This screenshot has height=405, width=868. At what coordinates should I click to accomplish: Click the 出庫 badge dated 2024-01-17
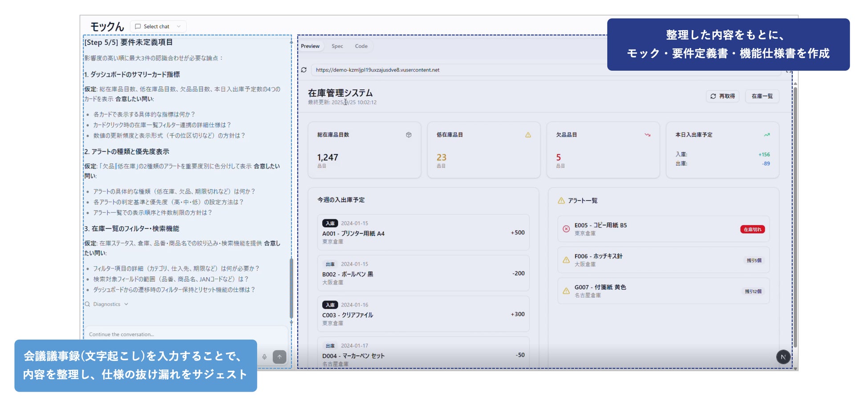coord(330,346)
